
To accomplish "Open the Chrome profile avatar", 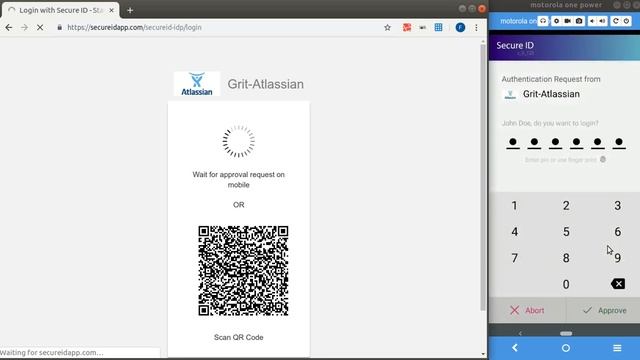I will tap(460, 27).
